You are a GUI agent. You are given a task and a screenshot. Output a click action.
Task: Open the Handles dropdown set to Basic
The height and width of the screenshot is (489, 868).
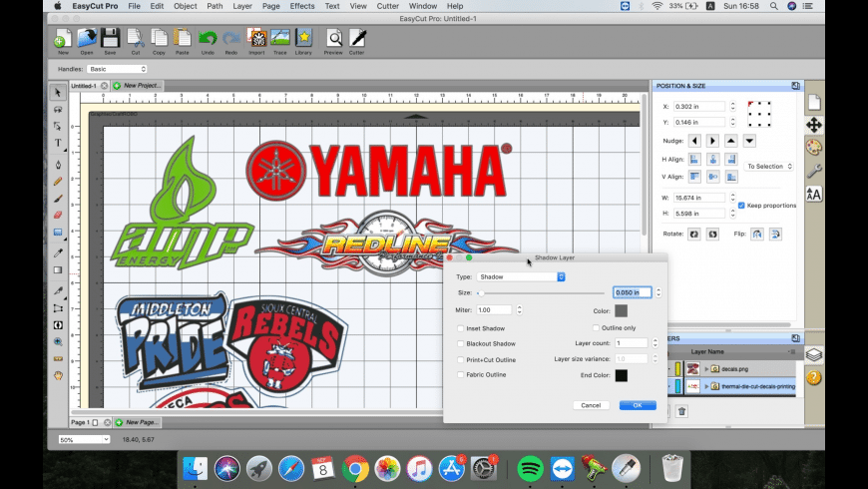click(x=117, y=69)
